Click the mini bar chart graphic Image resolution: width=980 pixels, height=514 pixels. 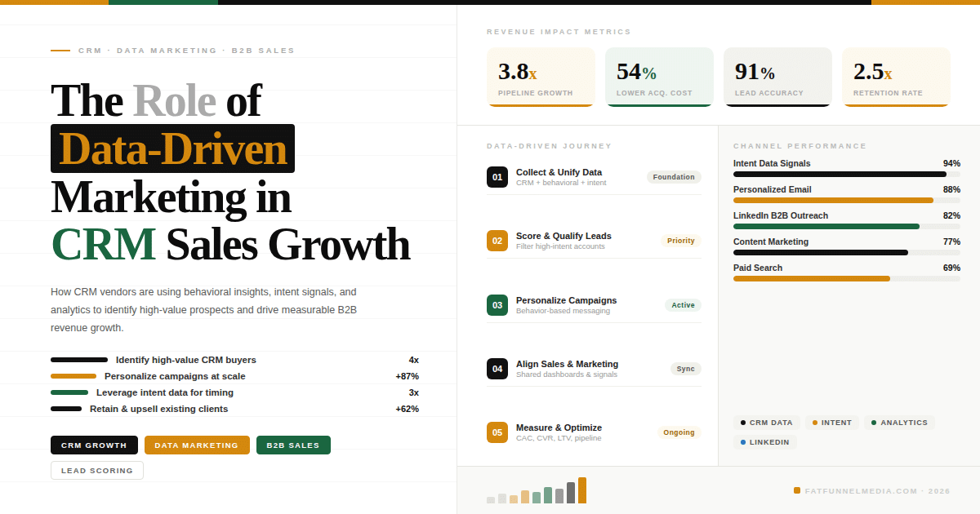click(x=537, y=491)
